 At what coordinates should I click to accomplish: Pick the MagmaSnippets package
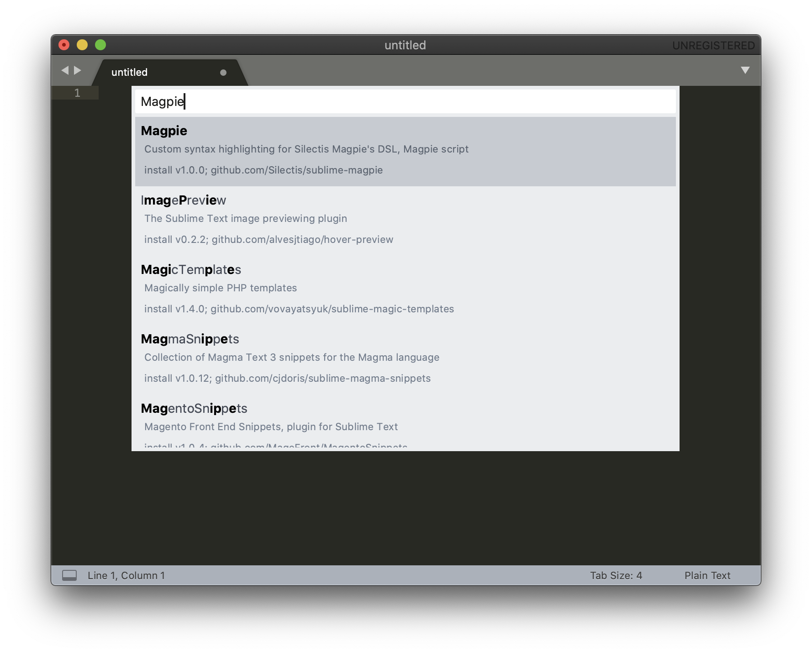(x=405, y=359)
